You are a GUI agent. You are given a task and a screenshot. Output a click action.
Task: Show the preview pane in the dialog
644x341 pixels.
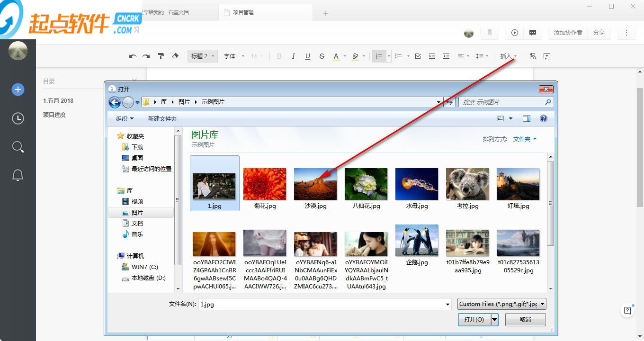527,118
